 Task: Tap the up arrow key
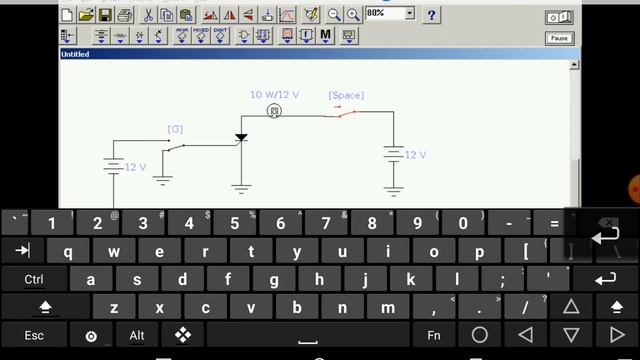[x=571, y=307]
